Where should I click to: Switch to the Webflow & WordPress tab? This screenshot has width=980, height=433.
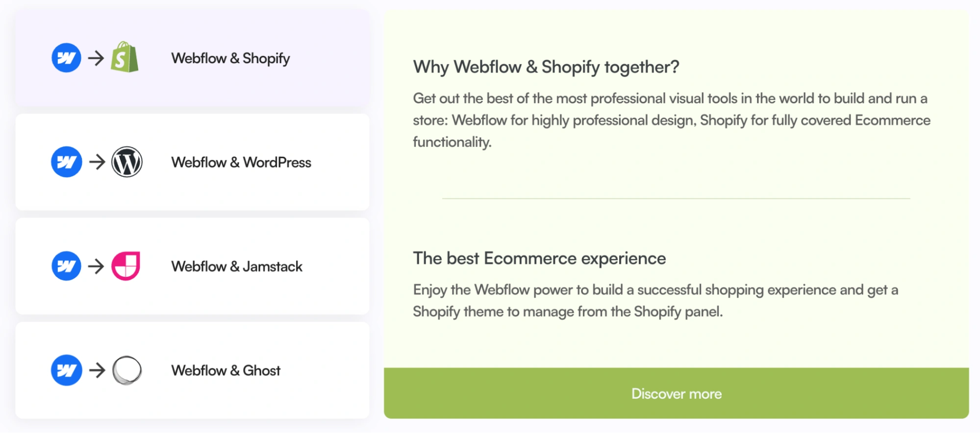(x=192, y=162)
